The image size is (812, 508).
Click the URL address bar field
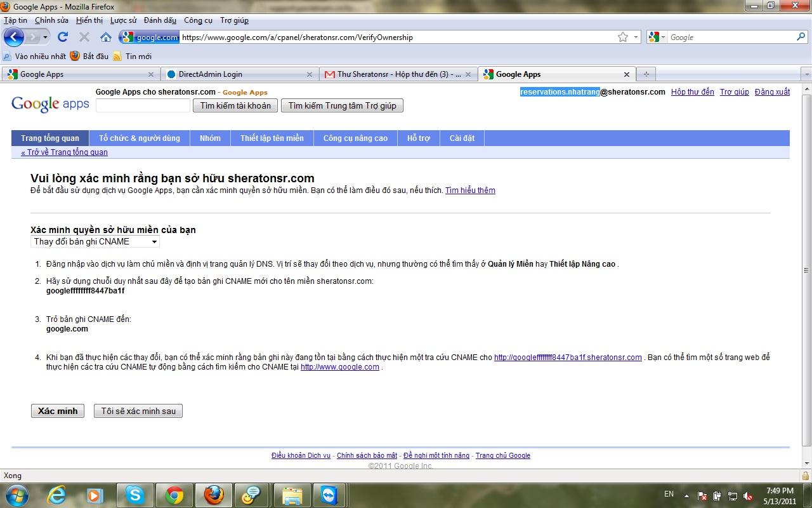point(396,37)
